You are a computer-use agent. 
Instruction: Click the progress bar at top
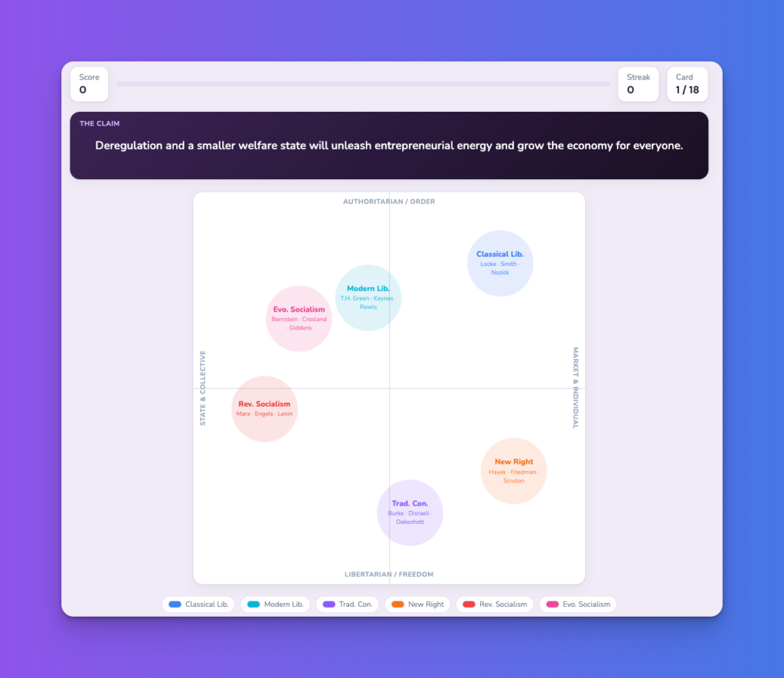tap(363, 84)
